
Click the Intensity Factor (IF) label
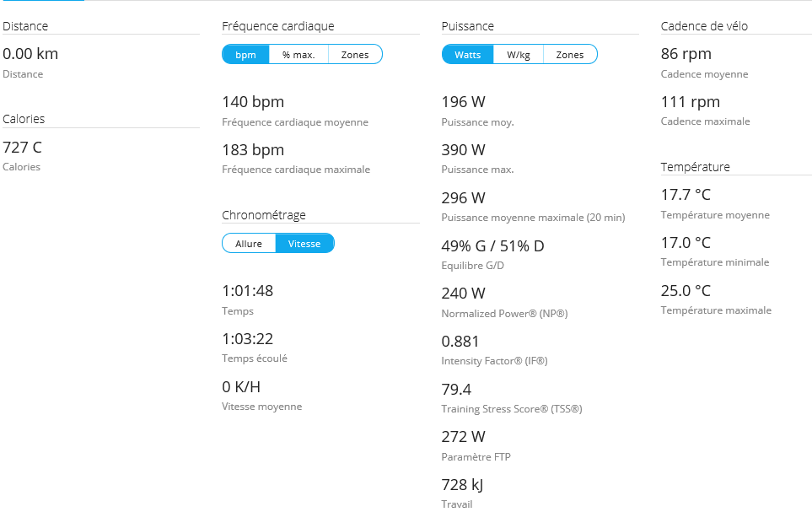[x=494, y=361]
